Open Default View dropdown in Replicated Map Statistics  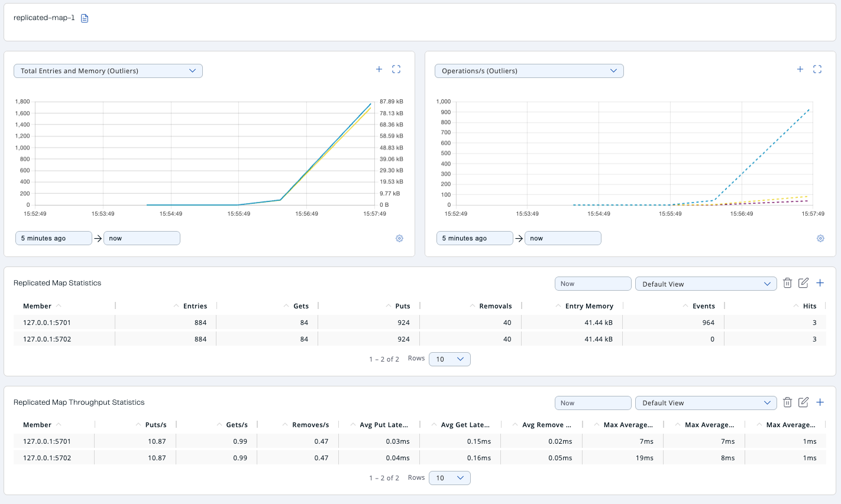[x=706, y=284]
